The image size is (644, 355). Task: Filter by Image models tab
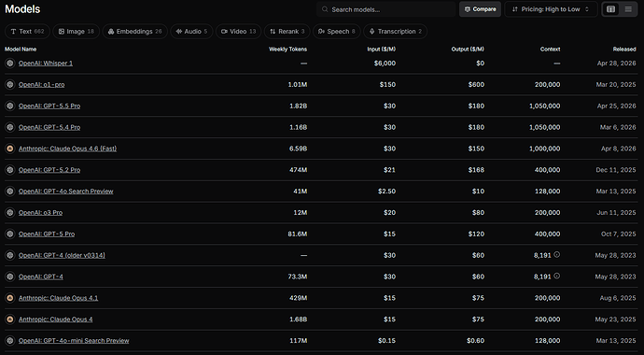click(76, 32)
